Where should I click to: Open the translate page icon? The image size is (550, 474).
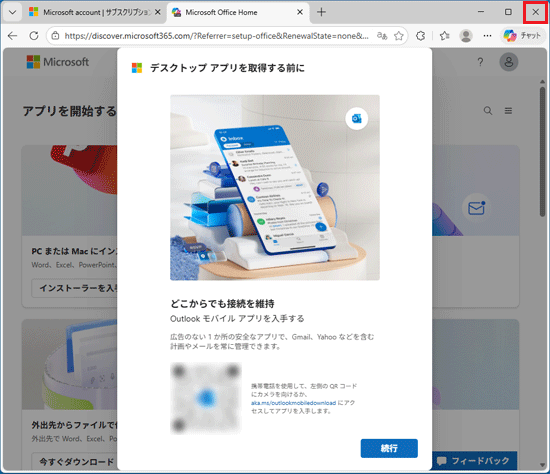click(x=382, y=35)
